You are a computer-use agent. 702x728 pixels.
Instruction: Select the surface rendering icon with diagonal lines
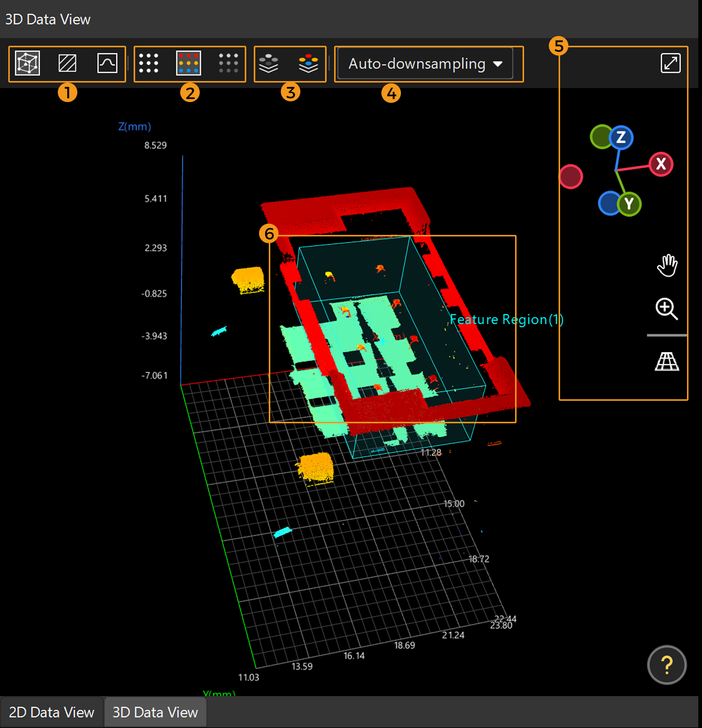pos(67,64)
